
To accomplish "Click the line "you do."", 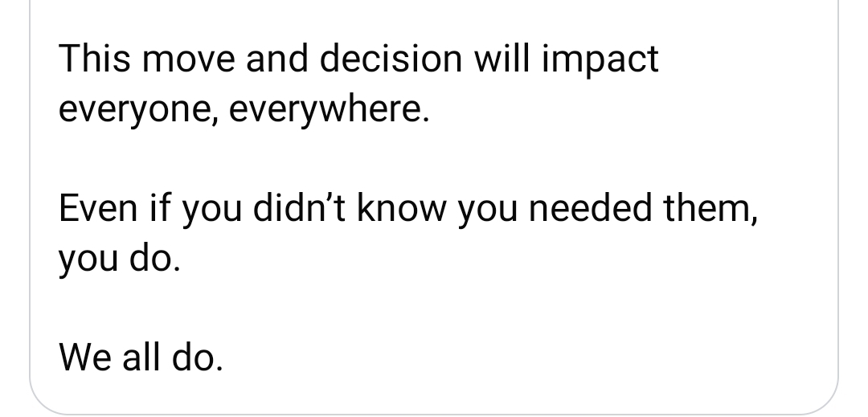I will coord(115,260).
